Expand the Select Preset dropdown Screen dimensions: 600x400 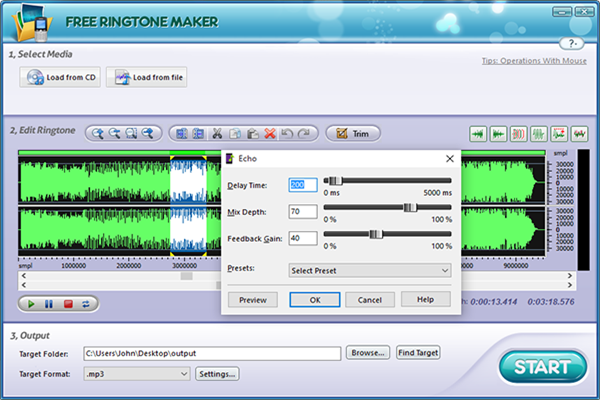click(369, 269)
